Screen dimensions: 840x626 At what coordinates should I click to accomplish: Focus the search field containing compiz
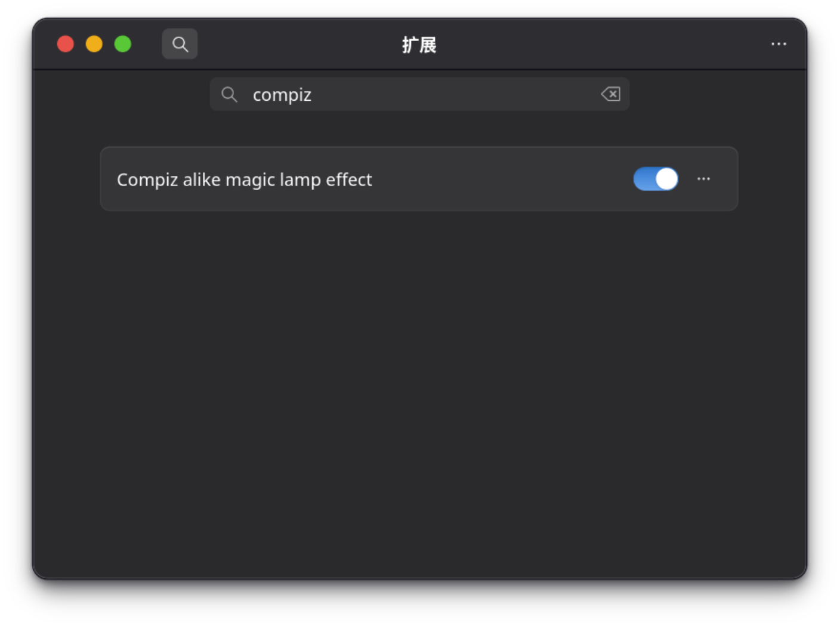click(419, 94)
